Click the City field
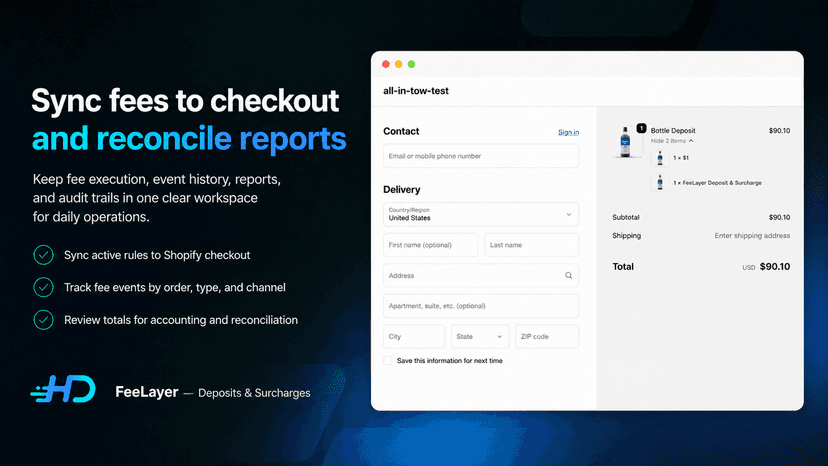This screenshot has width=828, height=466. click(x=414, y=337)
